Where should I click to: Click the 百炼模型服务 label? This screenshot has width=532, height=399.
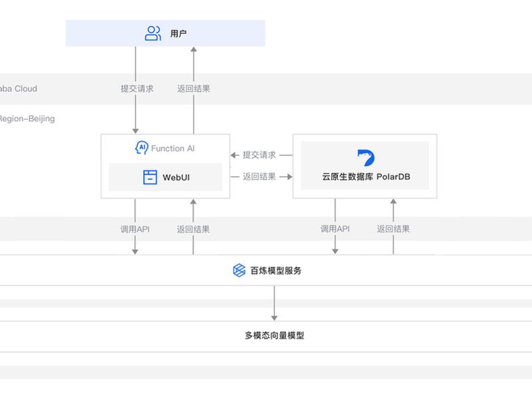coord(276,271)
